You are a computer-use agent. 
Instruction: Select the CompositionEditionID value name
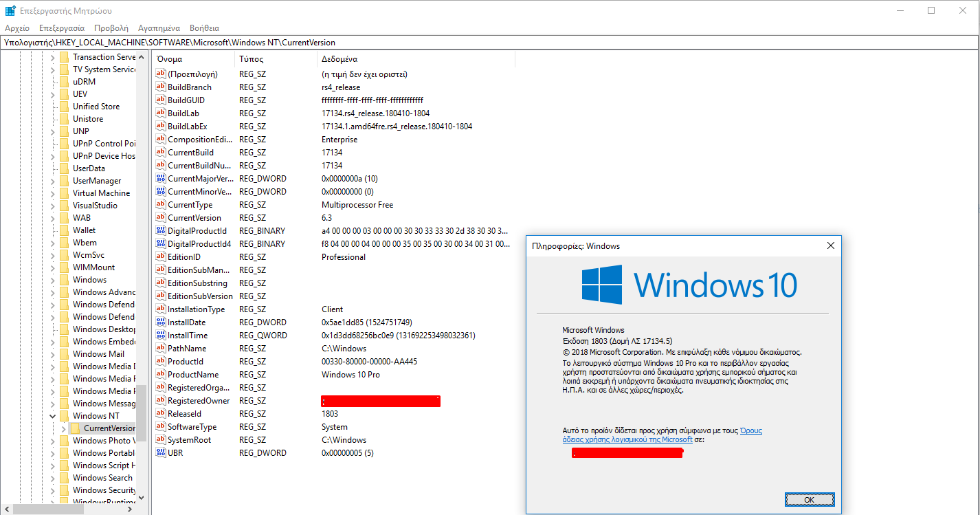point(200,140)
